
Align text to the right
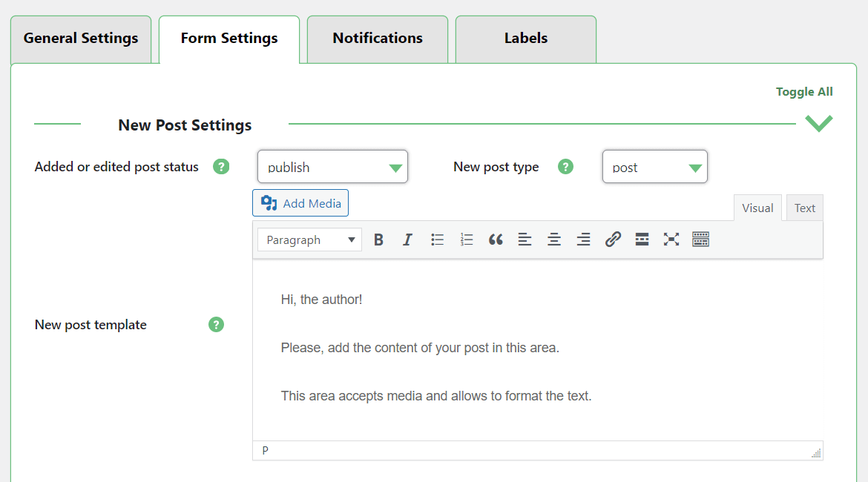pos(584,240)
